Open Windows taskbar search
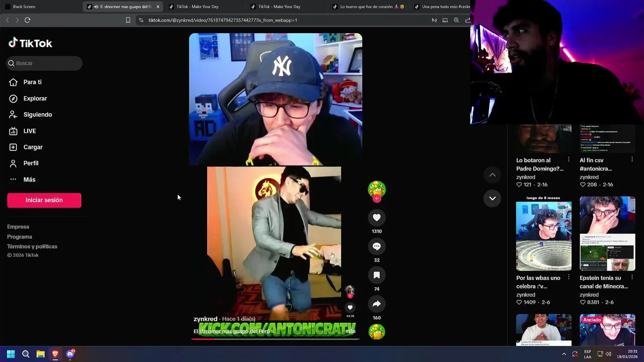Image resolution: width=644 pixels, height=362 pixels. click(x=26, y=354)
